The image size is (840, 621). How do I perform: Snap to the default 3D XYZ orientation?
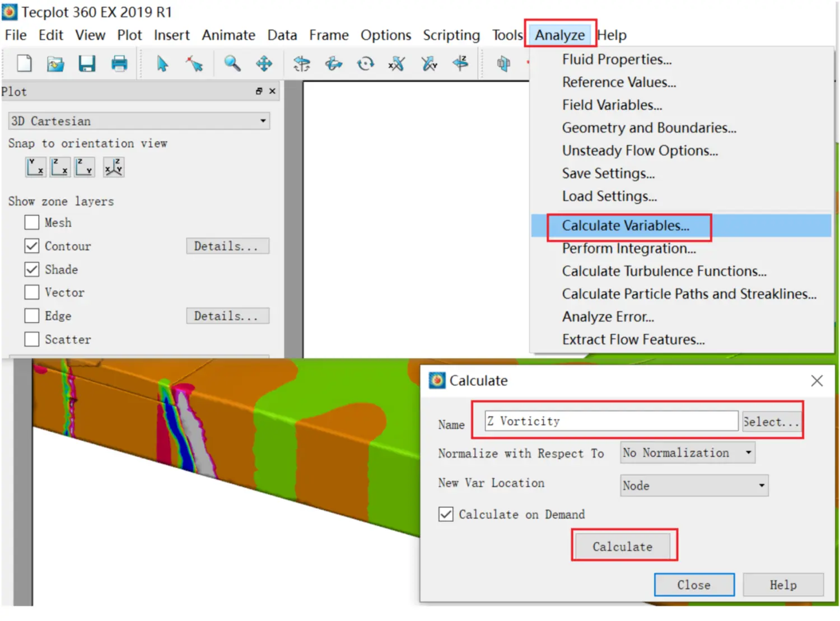(114, 167)
